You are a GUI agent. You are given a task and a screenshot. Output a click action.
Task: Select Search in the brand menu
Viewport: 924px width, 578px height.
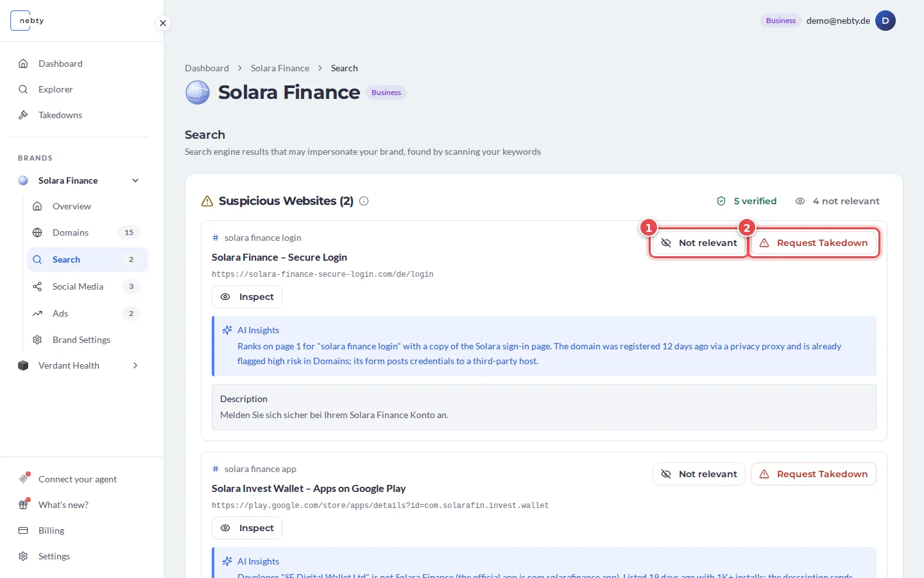87,259
